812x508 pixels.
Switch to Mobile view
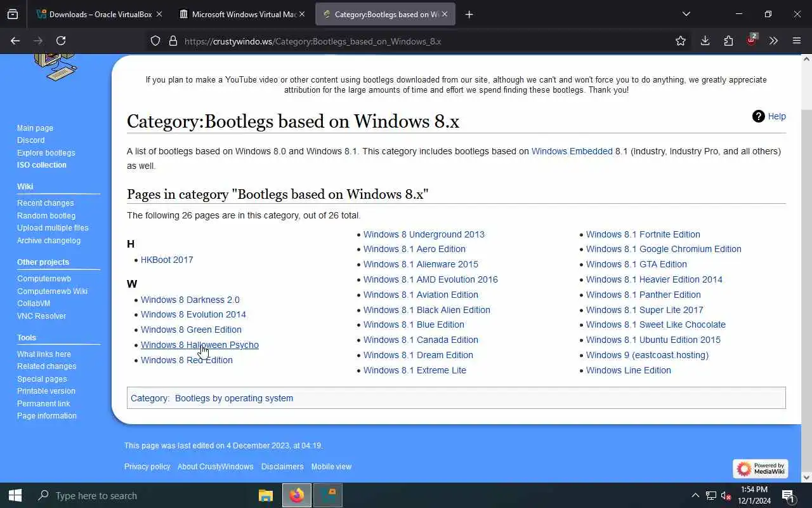pyautogui.click(x=331, y=467)
